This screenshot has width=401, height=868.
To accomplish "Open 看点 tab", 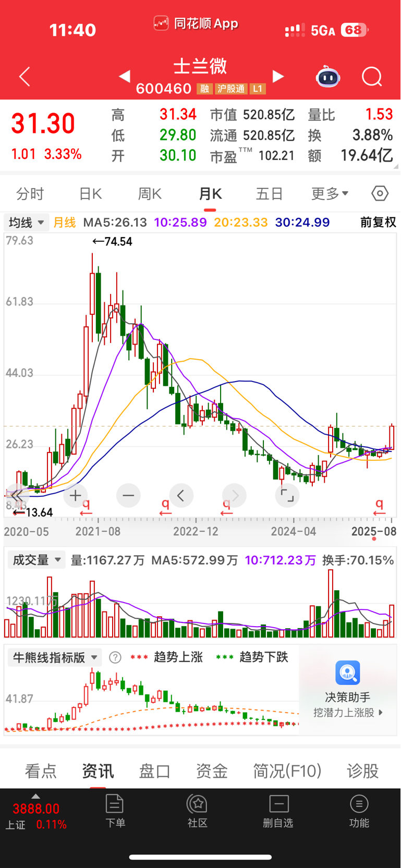I will tap(41, 771).
